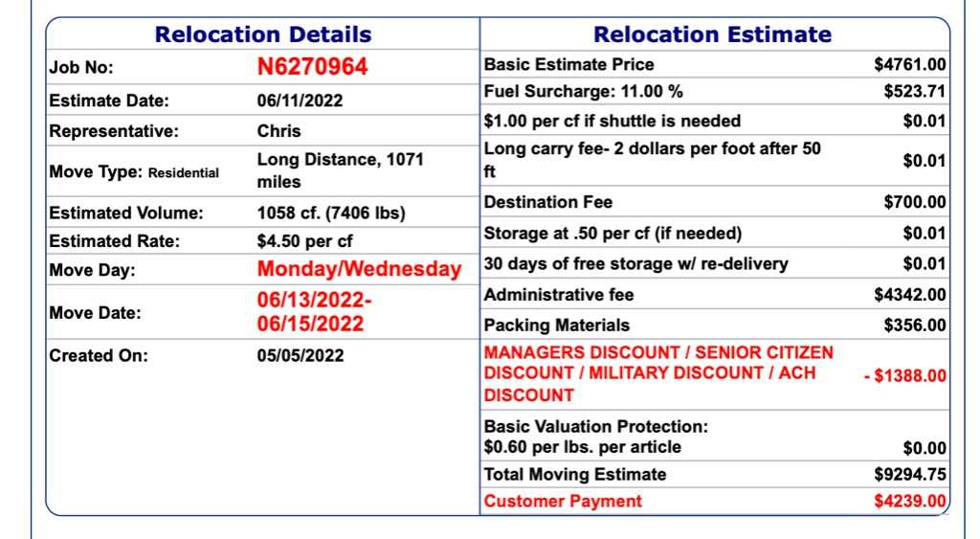Click the Basic Estimate Price amount $4761.00
The width and height of the screenshot is (980, 539).
910,65
